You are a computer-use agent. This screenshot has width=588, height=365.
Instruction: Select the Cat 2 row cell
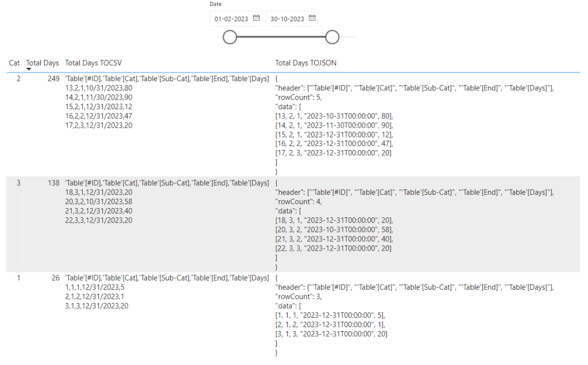pyautogui.click(x=18, y=79)
